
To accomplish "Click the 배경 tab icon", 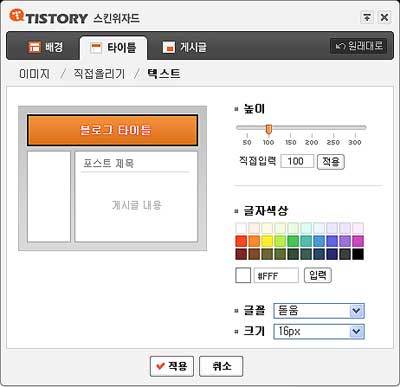I will click(x=34, y=47).
